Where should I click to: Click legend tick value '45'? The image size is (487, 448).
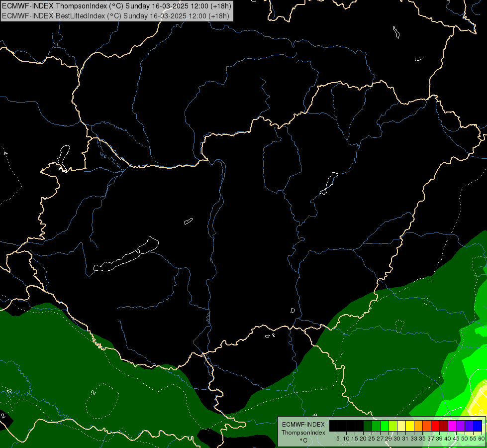(x=456, y=439)
